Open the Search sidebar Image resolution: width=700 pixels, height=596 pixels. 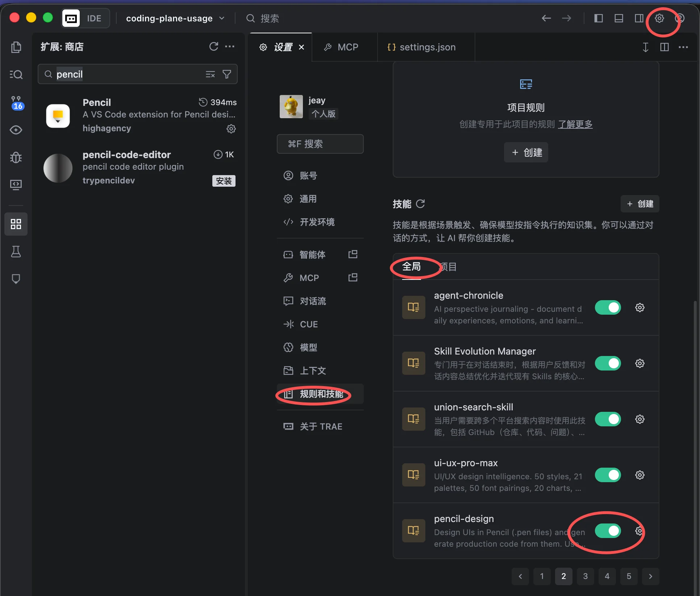pos(16,74)
